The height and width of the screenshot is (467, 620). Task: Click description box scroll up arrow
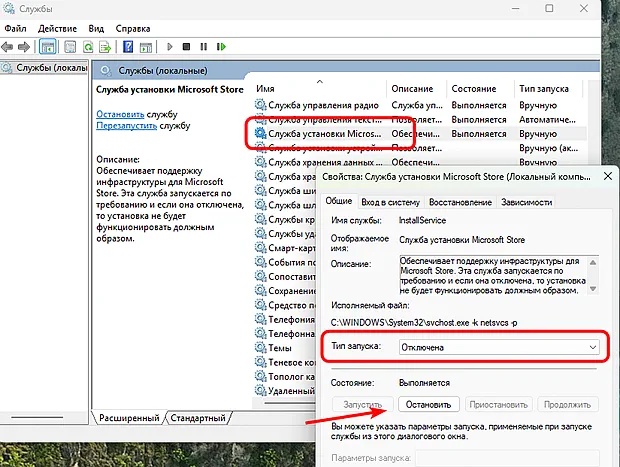[593, 262]
